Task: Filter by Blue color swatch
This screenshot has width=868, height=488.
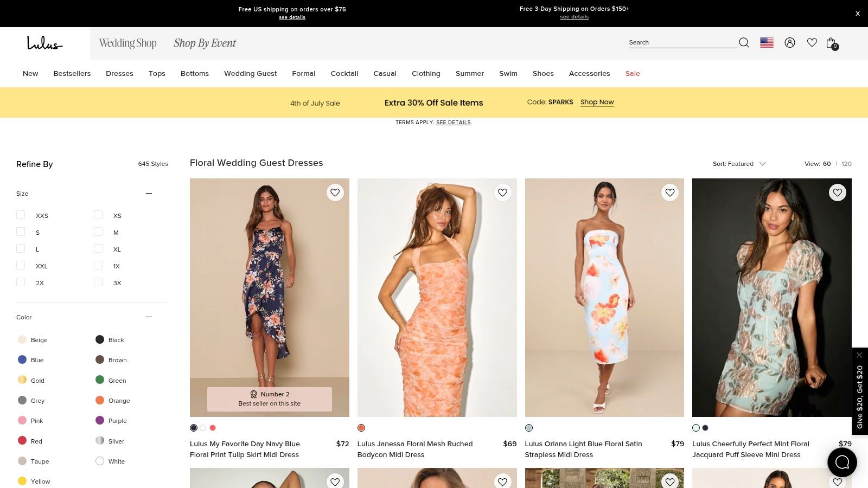Action: tap(22, 359)
